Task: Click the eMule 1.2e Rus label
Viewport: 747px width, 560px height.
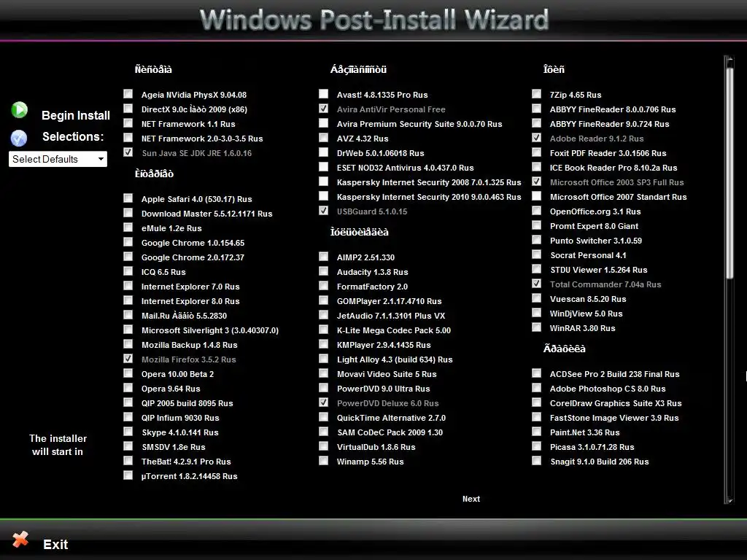Action: tap(171, 228)
